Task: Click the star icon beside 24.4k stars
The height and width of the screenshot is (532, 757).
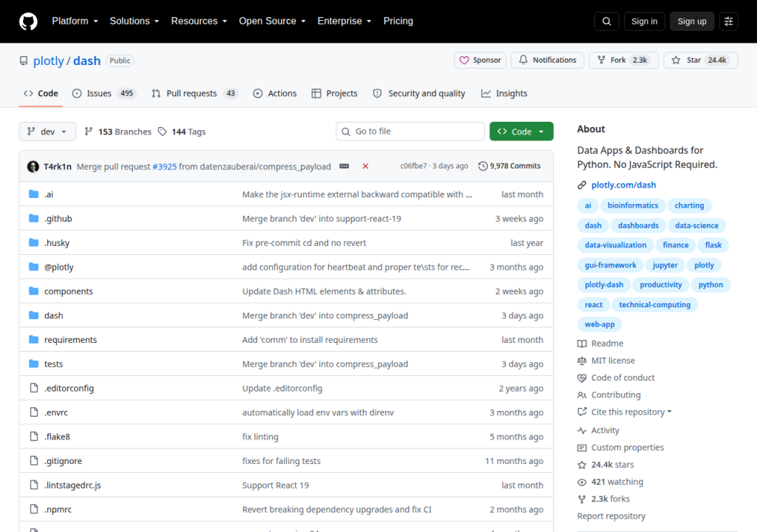Action: pos(582,465)
